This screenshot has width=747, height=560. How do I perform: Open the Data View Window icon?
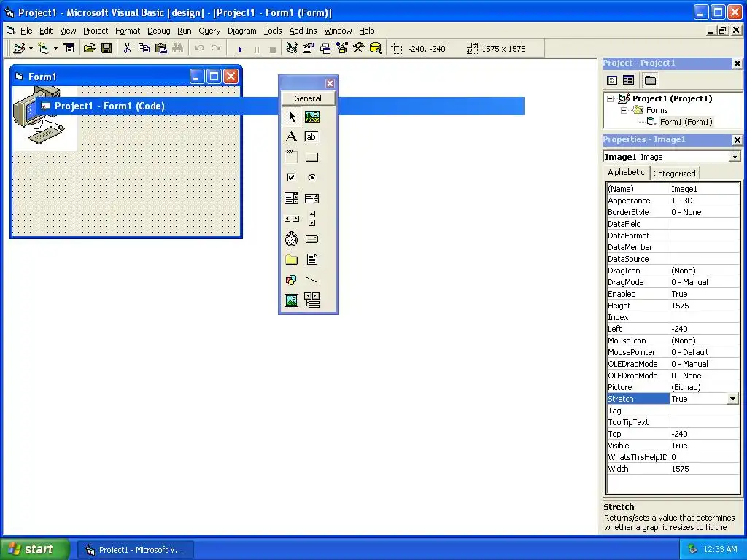(x=376, y=49)
